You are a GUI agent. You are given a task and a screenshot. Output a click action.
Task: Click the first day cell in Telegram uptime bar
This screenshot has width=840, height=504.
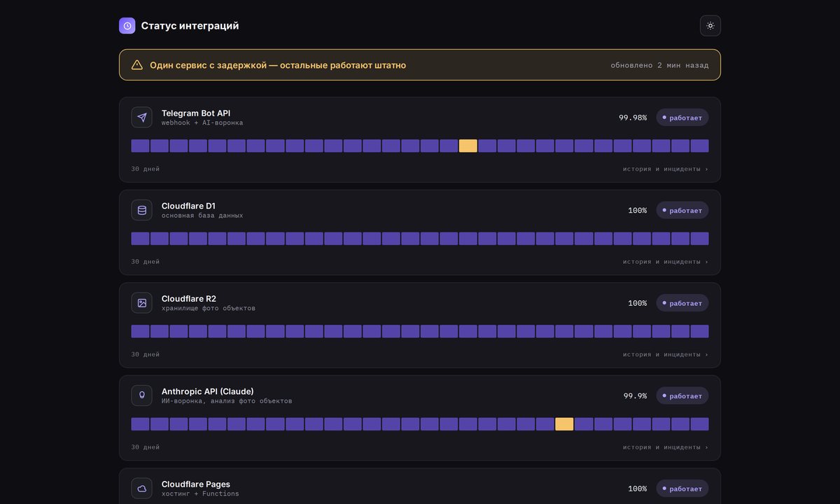[140, 146]
